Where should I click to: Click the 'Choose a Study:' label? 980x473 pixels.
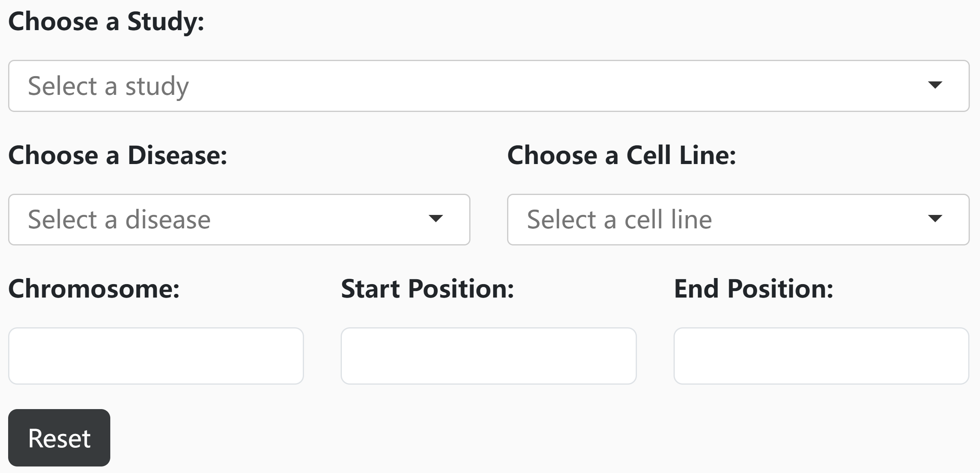coord(106,21)
